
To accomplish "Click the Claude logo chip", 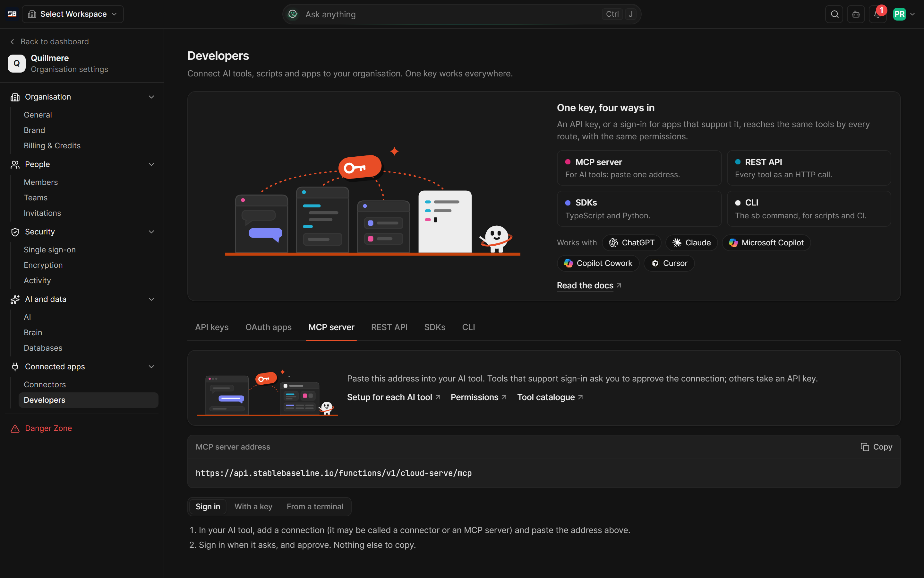I will tap(691, 243).
